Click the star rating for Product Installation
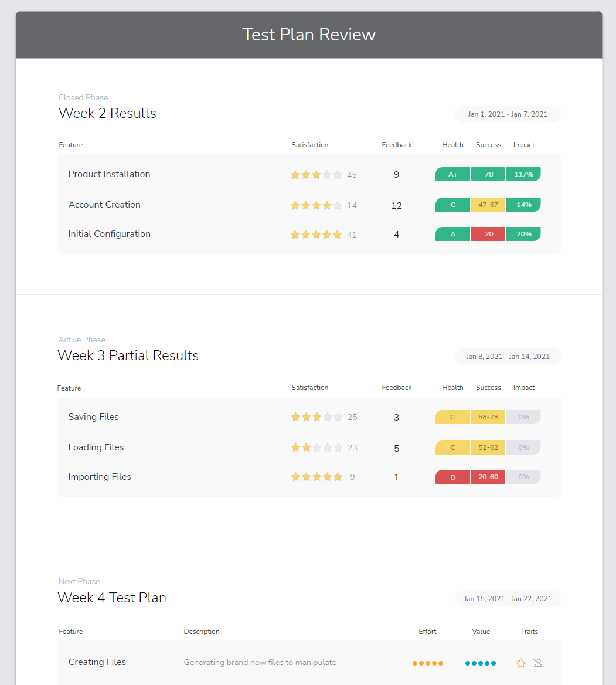Image resolution: width=616 pixels, height=685 pixels. (316, 175)
